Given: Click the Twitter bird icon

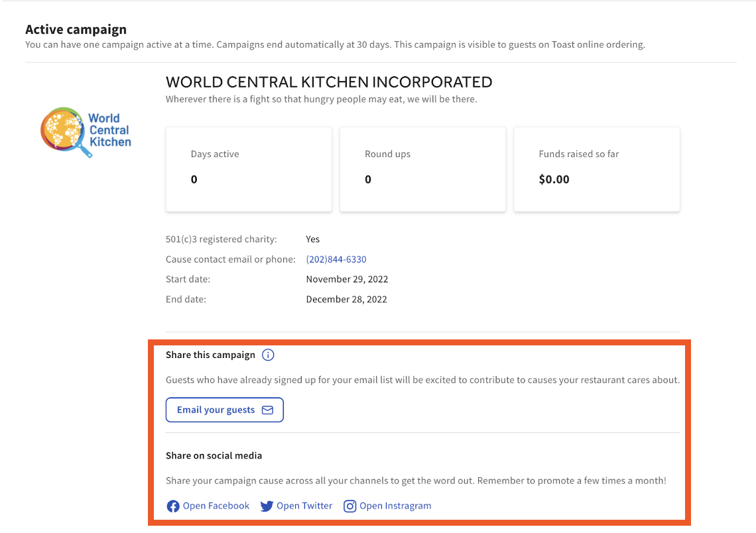Looking at the screenshot, I should pos(267,506).
